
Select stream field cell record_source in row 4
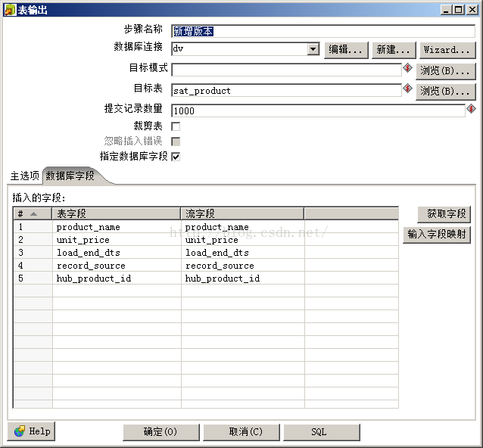click(243, 266)
